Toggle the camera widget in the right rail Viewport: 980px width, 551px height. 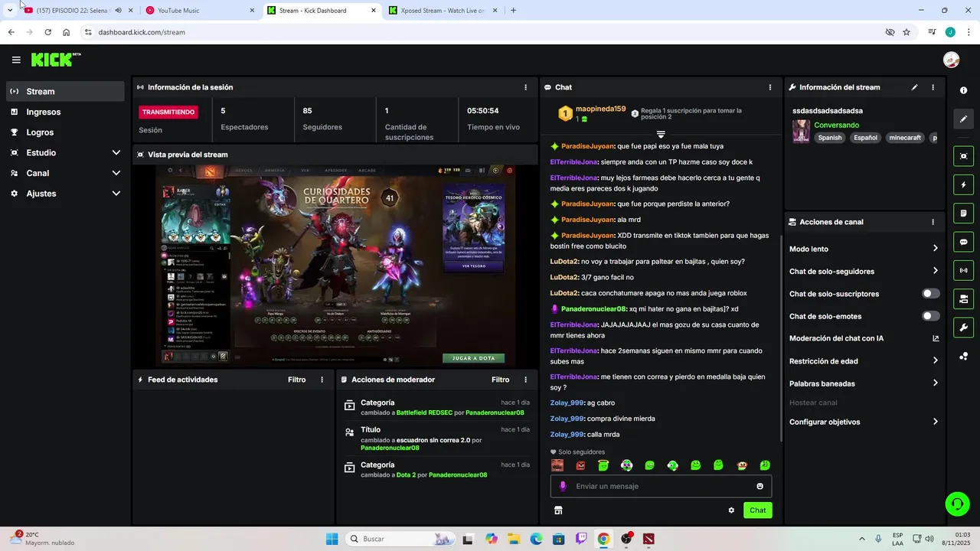coord(963,298)
